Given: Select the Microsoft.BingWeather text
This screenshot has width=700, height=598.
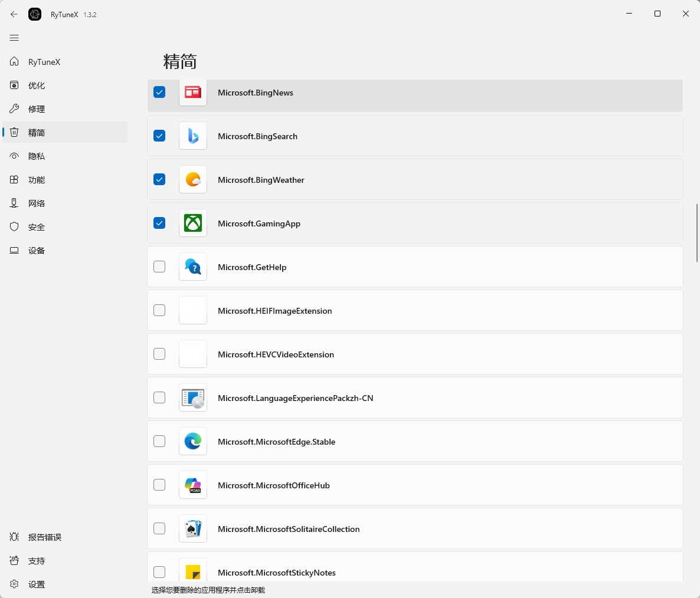Looking at the screenshot, I should coord(261,180).
